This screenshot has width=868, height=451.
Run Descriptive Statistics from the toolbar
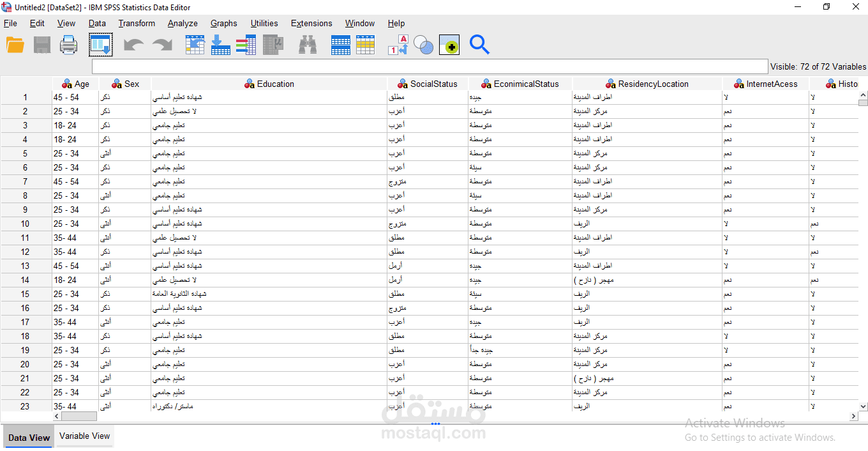(273, 45)
